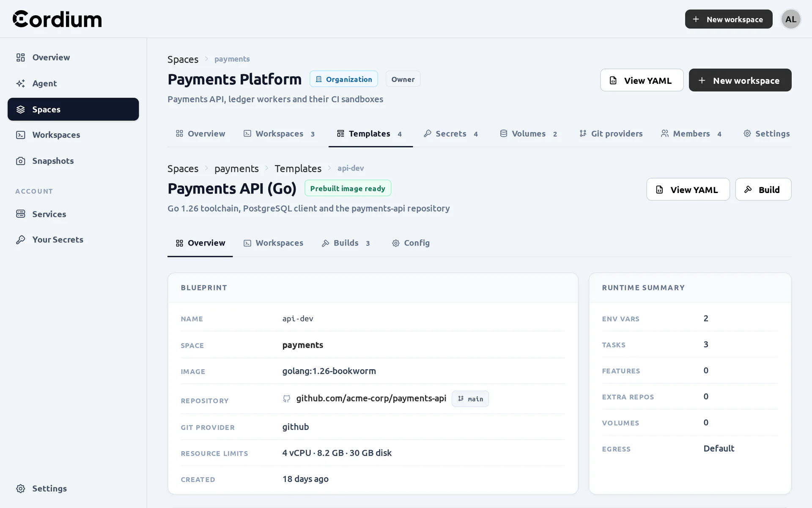
Task: Click the New workspace button in the top bar
Action: (x=728, y=19)
